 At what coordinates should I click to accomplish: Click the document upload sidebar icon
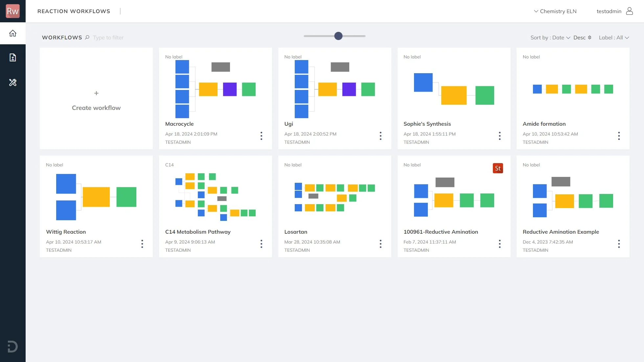[x=12, y=58]
